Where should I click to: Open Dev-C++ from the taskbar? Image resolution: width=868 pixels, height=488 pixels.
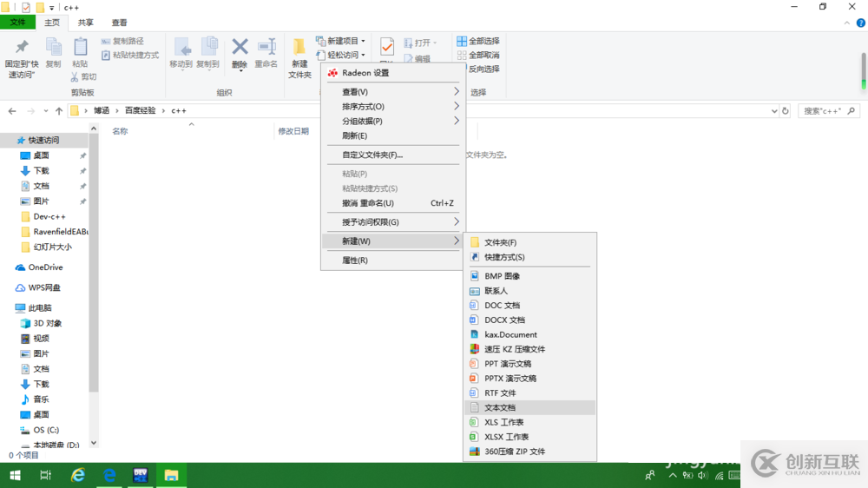pyautogui.click(x=140, y=475)
